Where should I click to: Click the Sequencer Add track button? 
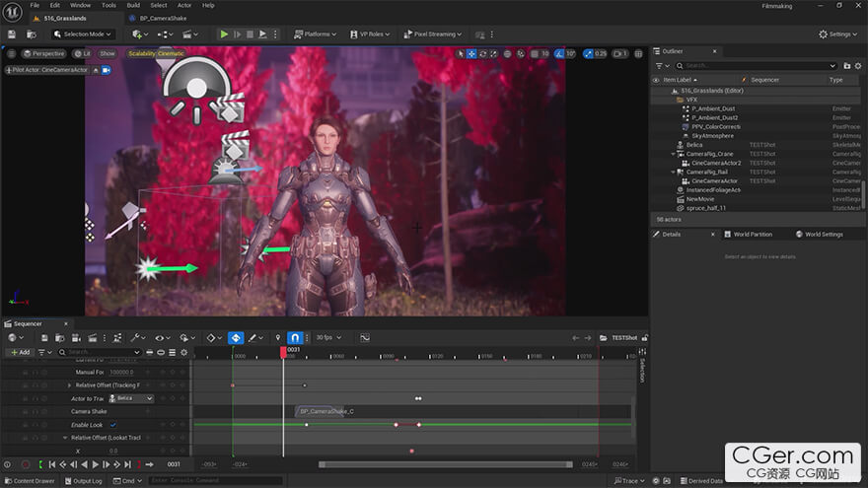click(x=20, y=352)
